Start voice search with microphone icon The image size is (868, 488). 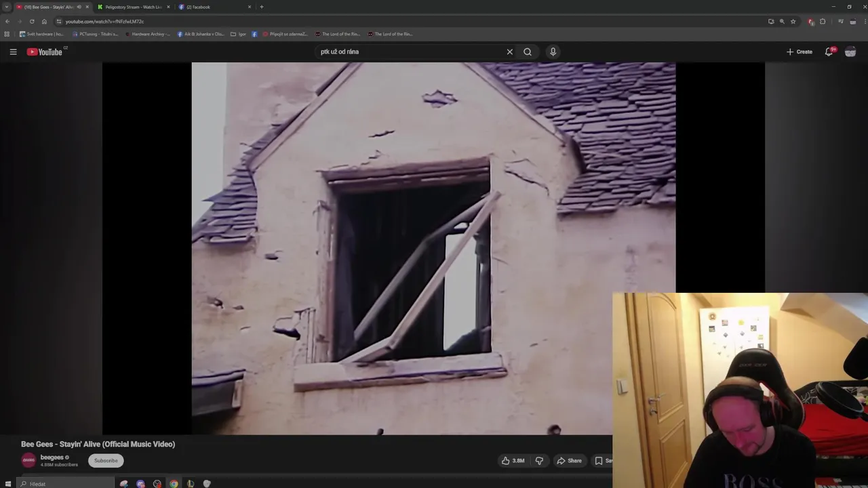pos(553,52)
